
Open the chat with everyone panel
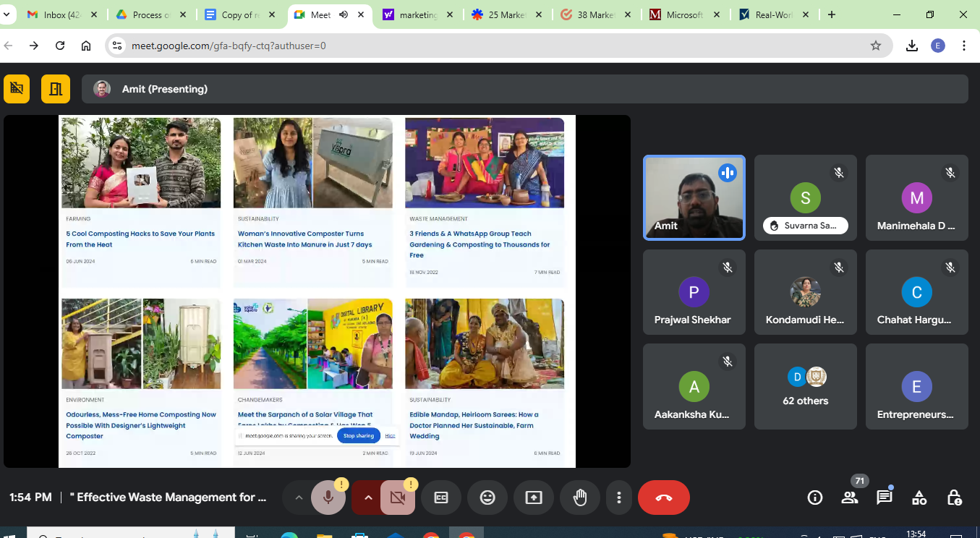[x=884, y=498]
